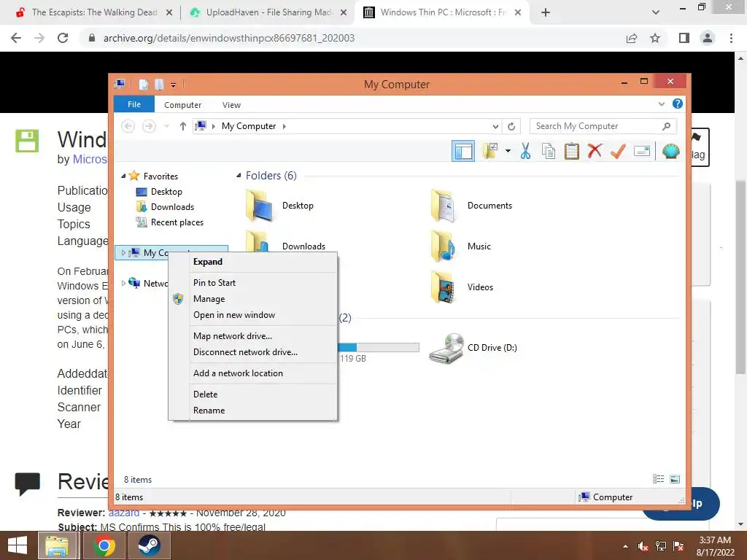747x560 pixels.
Task: Open the Chrome side panel icon
Action: tap(684, 38)
